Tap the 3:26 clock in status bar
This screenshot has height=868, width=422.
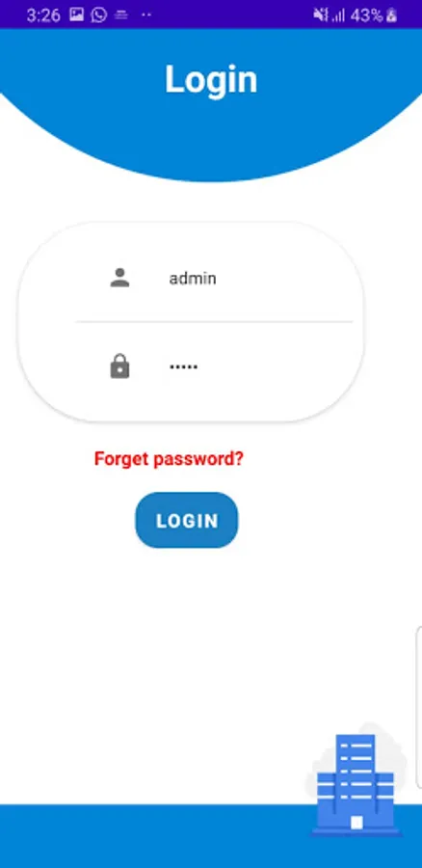click(x=43, y=14)
